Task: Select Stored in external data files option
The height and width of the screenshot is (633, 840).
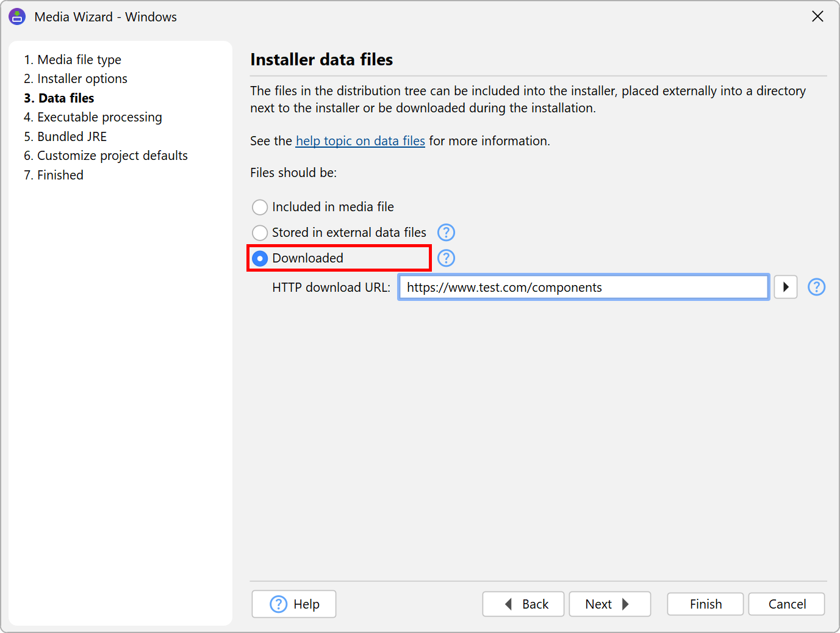Action: 260,233
